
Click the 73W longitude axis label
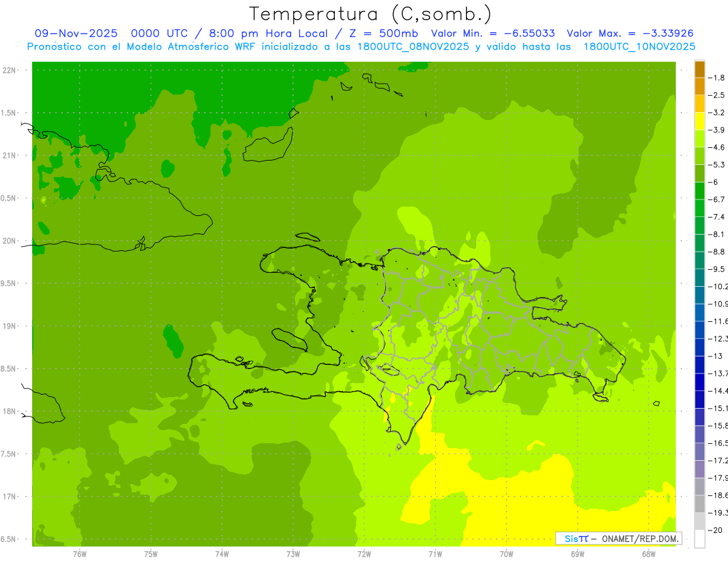point(293,554)
